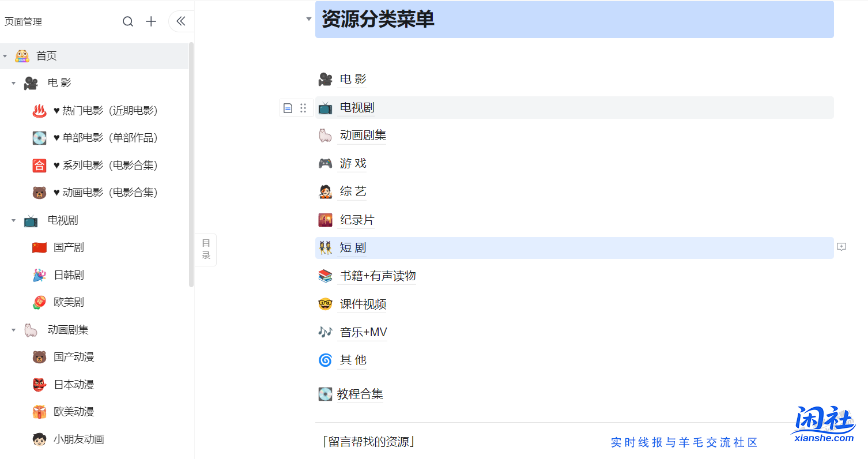Open the 书籍+有声读物 link on the page

click(x=378, y=276)
